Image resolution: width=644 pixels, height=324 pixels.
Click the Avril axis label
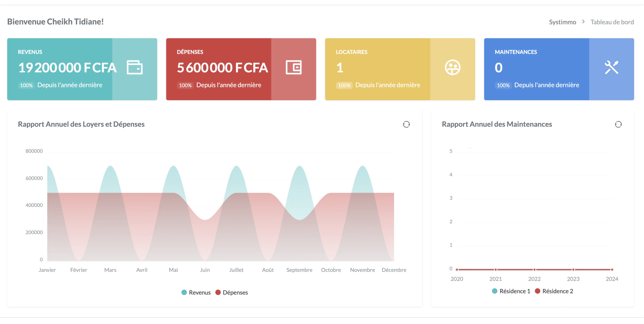point(142,270)
